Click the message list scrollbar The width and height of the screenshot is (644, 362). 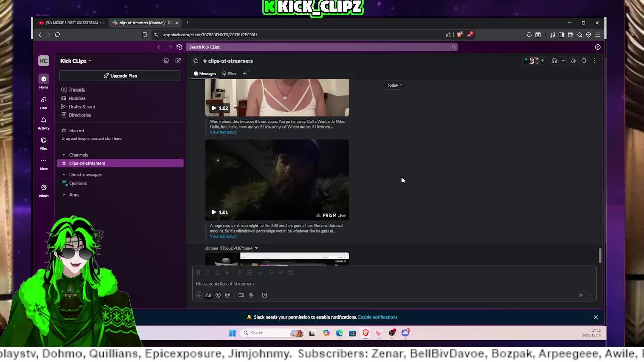tap(600, 255)
